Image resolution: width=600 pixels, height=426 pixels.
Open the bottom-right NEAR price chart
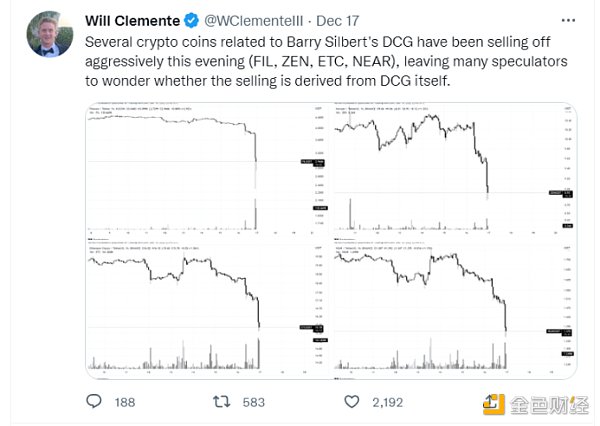coord(454,310)
